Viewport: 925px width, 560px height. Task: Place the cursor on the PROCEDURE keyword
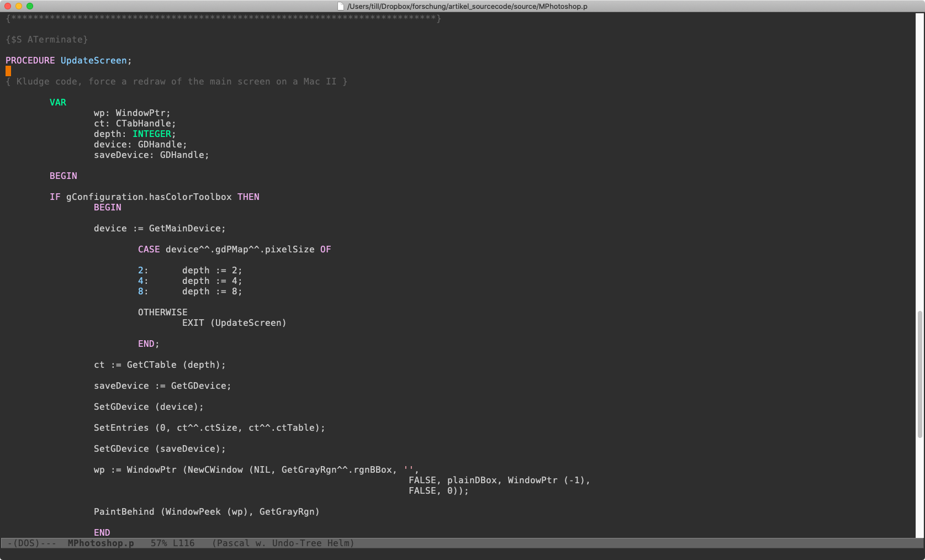(x=30, y=61)
